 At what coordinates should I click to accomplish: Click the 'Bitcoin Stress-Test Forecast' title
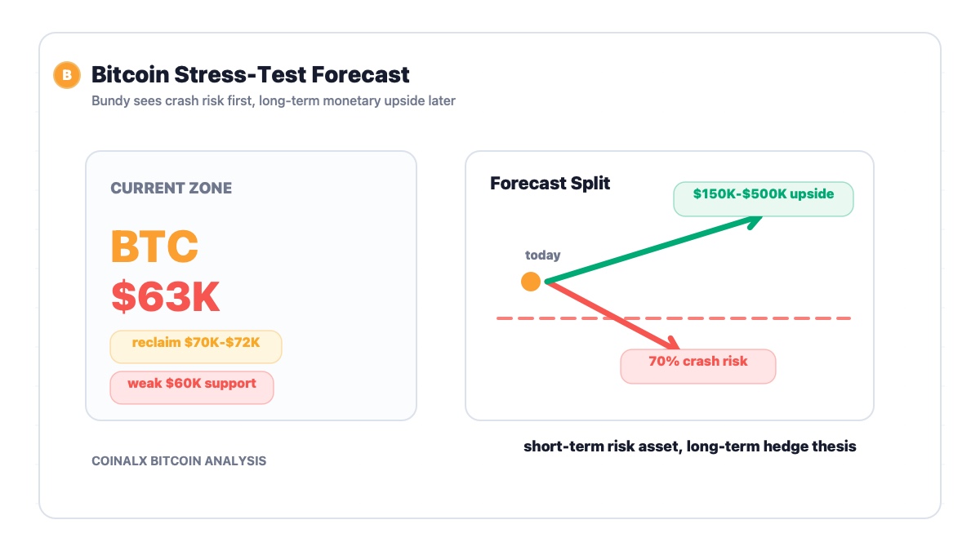click(251, 75)
